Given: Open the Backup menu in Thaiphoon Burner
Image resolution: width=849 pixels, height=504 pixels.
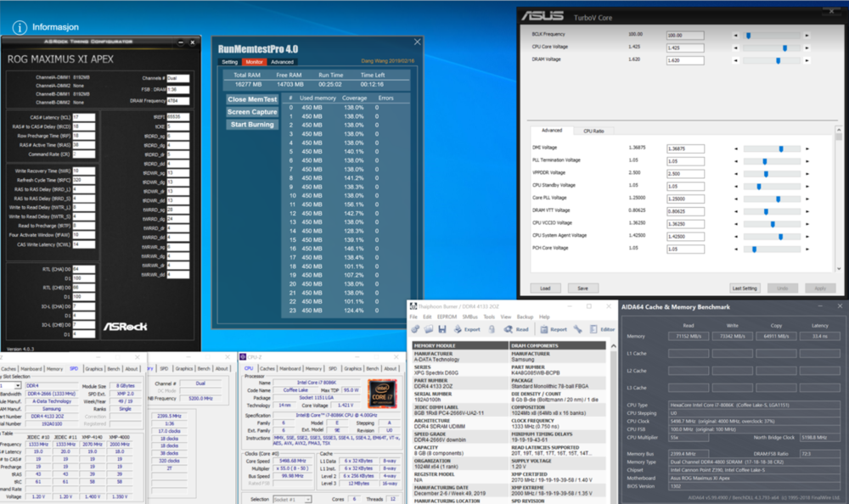Looking at the screenshot, I should [525, 316].
